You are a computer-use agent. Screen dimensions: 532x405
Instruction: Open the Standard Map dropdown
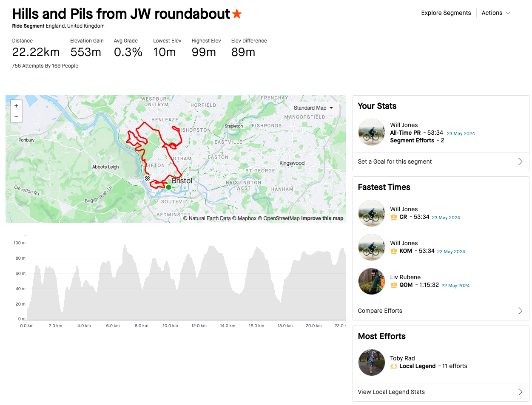click(x=313, y=108)
